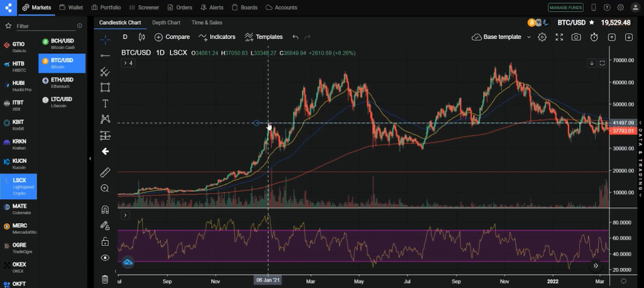The image size is (644, 288).
Task: Open the D timeframe interval selector
Action: tap(125, 37)
